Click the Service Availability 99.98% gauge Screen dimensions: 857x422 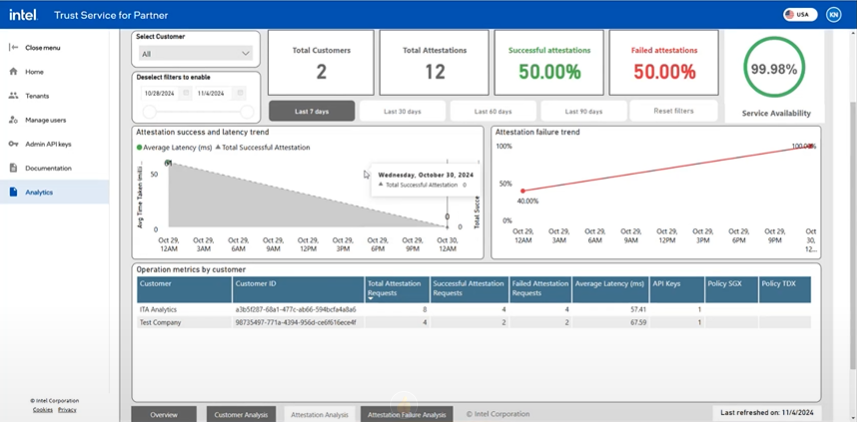(x=773, y=69)
